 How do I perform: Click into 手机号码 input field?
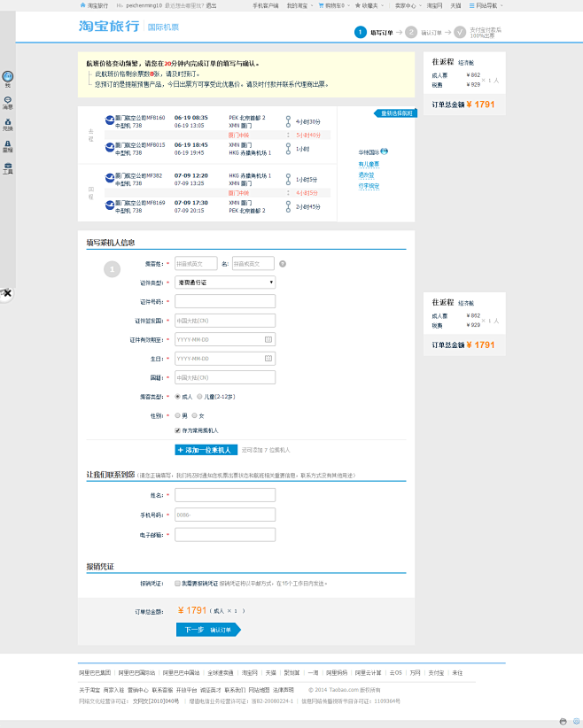coord(225,515)
